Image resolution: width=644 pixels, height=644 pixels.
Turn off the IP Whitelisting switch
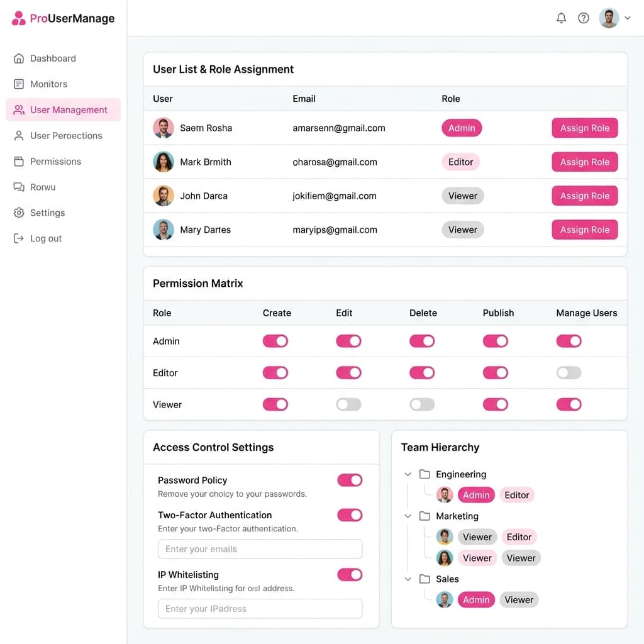pos(350,575)
